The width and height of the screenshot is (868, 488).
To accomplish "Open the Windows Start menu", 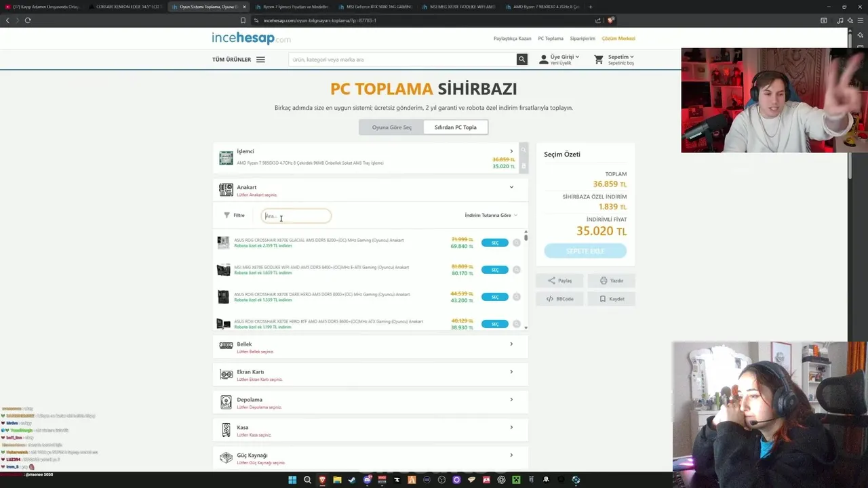I will [292, 480].
